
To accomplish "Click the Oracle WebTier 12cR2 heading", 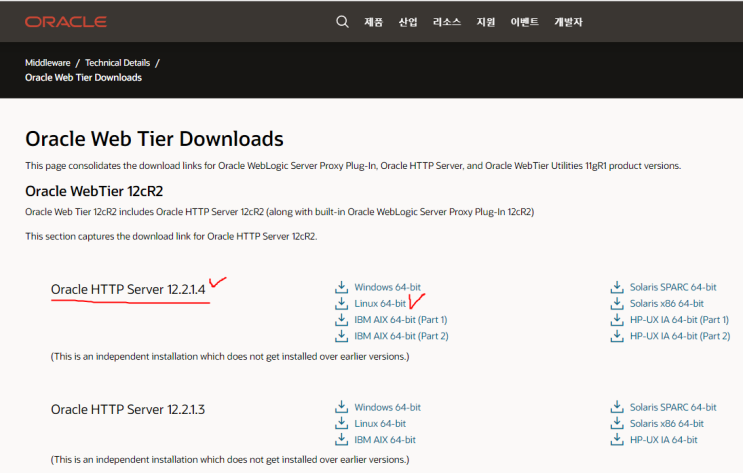I will coord(94,191).
